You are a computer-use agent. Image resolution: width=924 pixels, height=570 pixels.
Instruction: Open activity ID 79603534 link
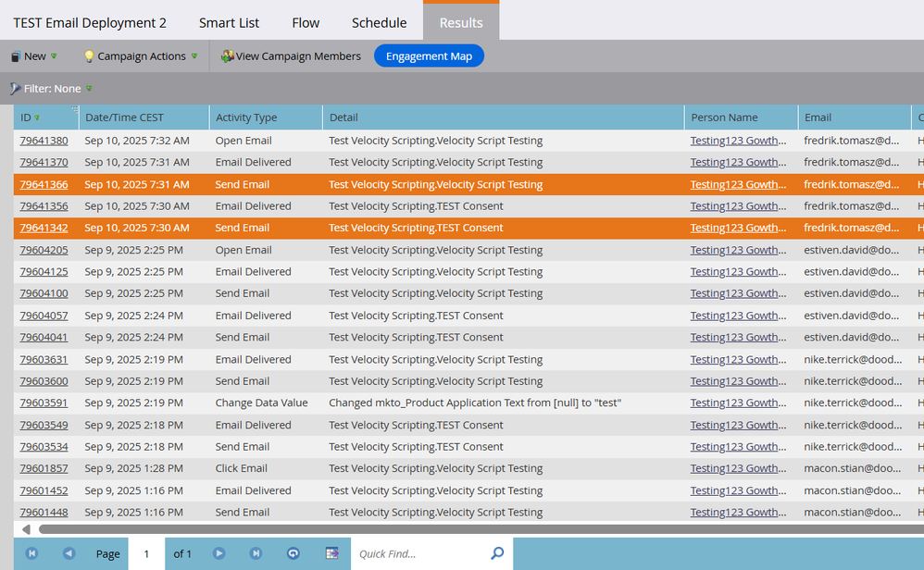click(44, 447)
